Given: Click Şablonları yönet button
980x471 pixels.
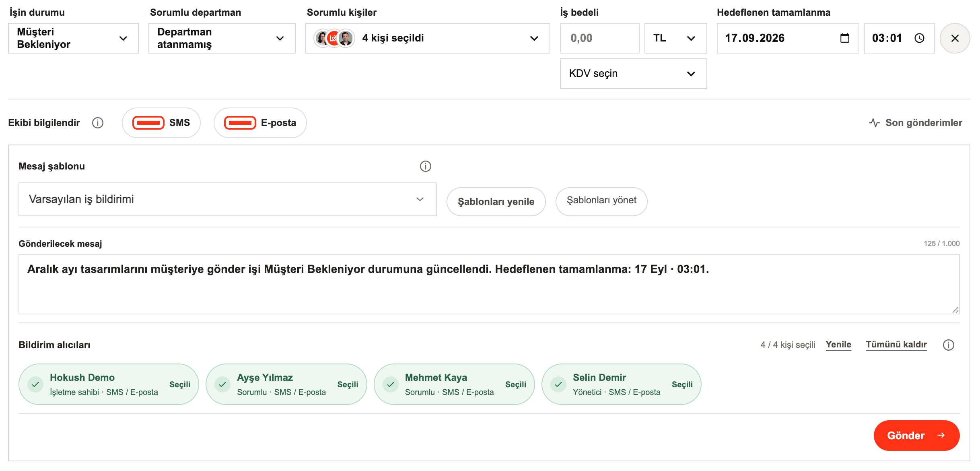Looking at the screenshot, I should click(601, 201).
